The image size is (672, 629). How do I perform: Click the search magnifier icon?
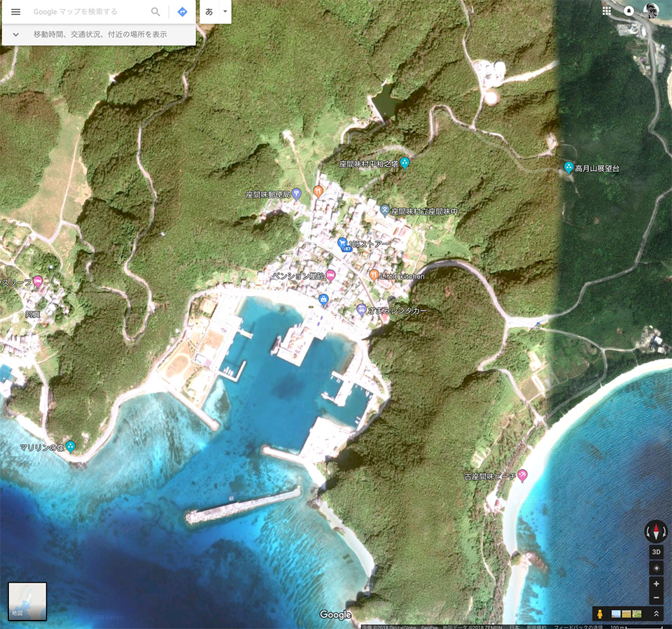[155, 12]
